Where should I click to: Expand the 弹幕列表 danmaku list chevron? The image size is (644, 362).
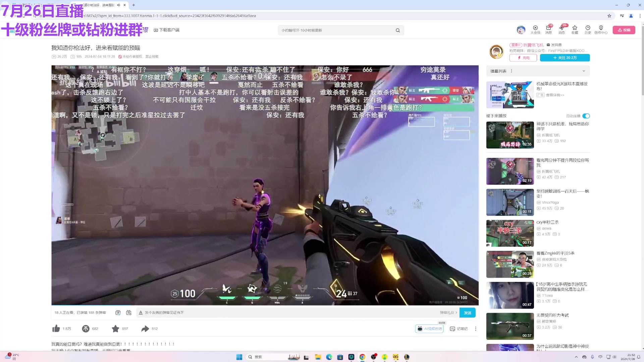(584, 71)
